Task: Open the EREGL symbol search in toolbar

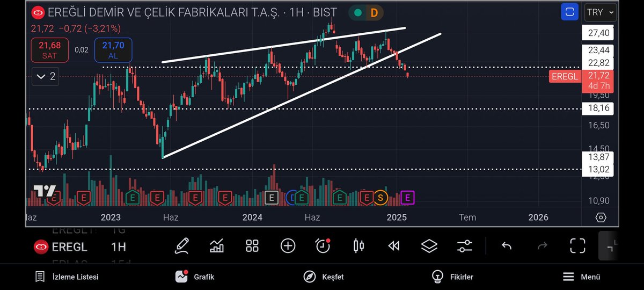Action: (60, 247)
